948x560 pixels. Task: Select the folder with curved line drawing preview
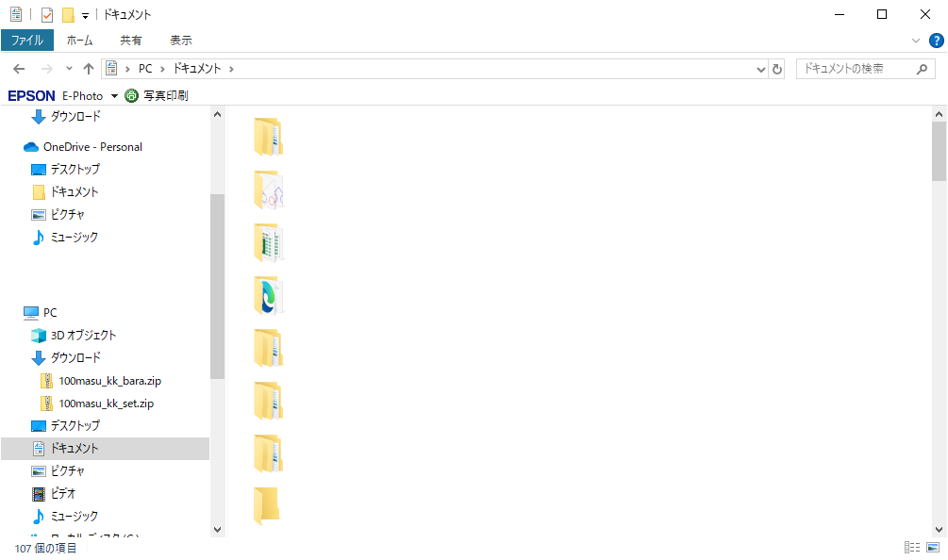click(269, 190)
